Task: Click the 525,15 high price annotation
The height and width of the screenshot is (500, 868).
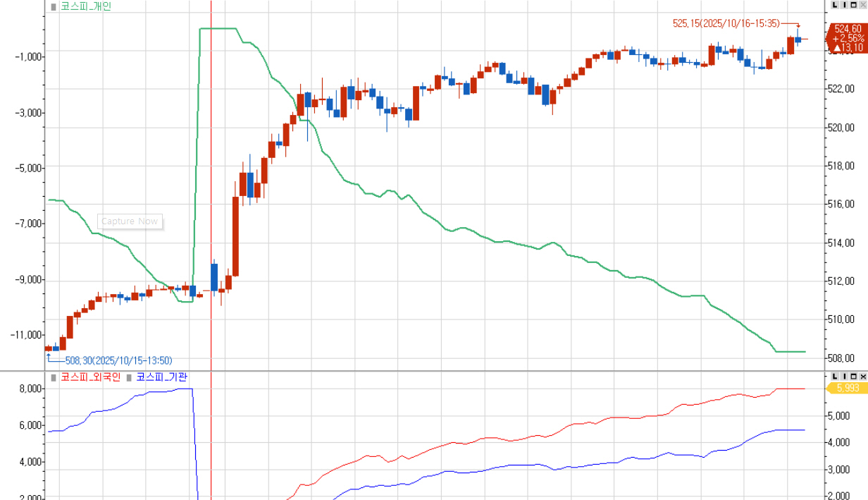Action: point(726,23)
